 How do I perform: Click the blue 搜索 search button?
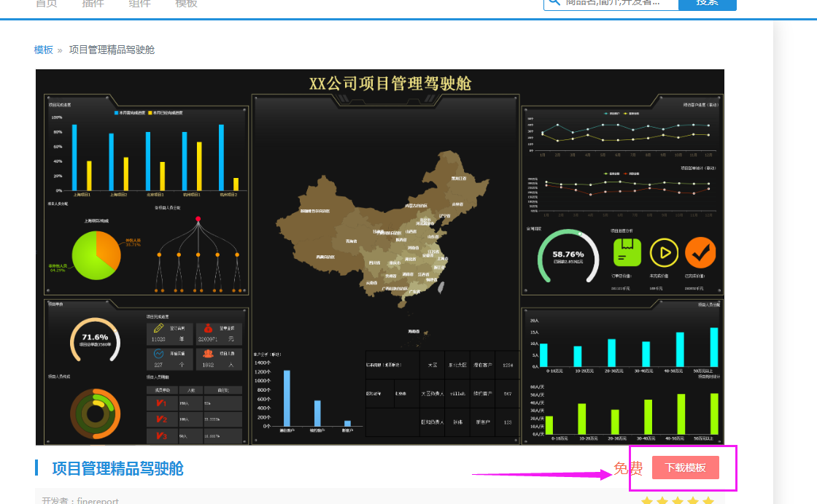pyautogui.click(x=707, y=4)
